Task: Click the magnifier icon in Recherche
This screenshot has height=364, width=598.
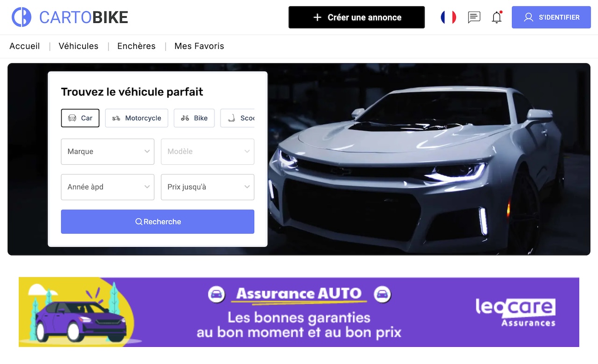Action: point(139,222)
